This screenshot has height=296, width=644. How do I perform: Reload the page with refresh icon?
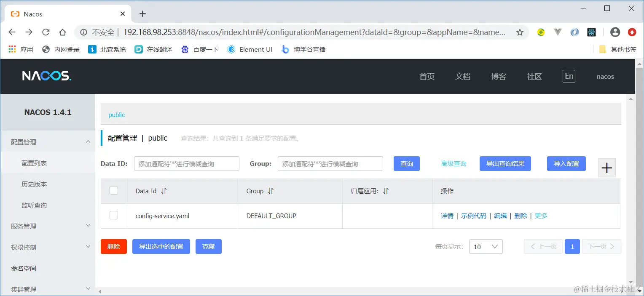(46, 32)
